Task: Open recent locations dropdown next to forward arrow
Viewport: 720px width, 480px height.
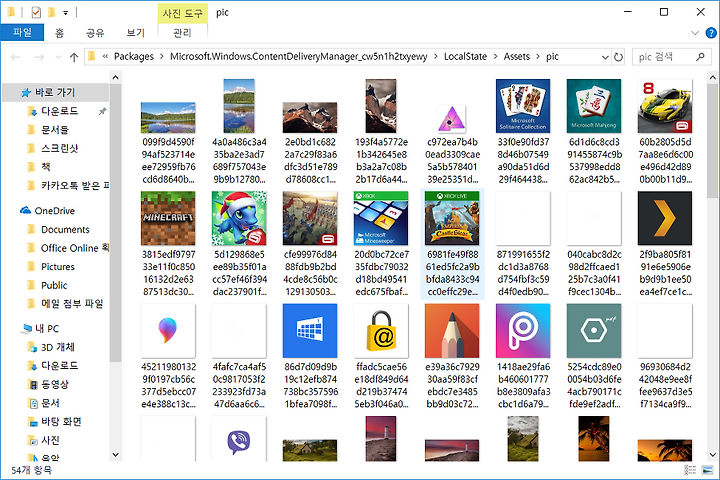Action: 58,57
